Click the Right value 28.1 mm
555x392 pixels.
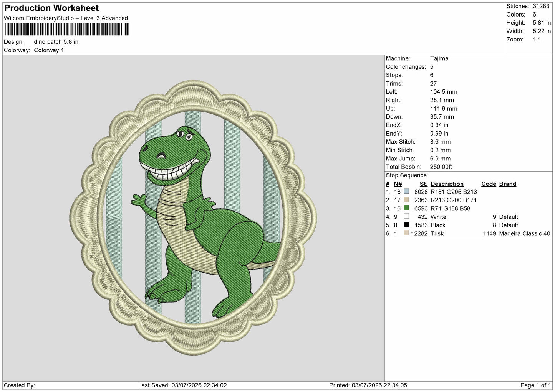[442, 100]
